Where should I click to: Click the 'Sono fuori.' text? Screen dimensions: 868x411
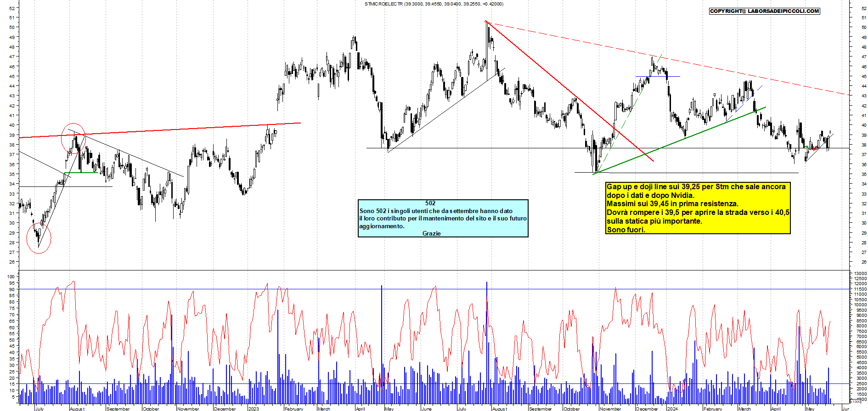pyautogui.click(x=626, y=230)
